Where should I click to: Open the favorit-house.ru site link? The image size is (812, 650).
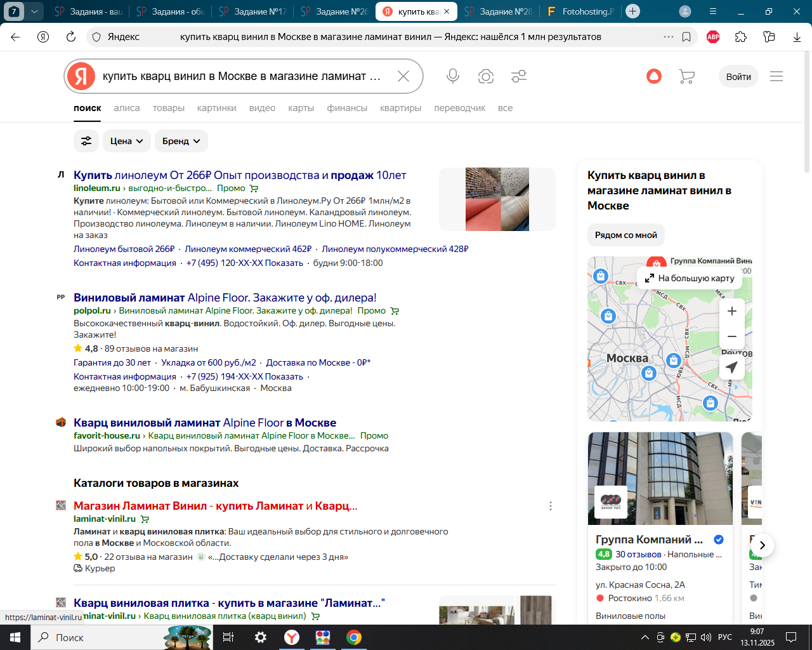tap(107, 435)
